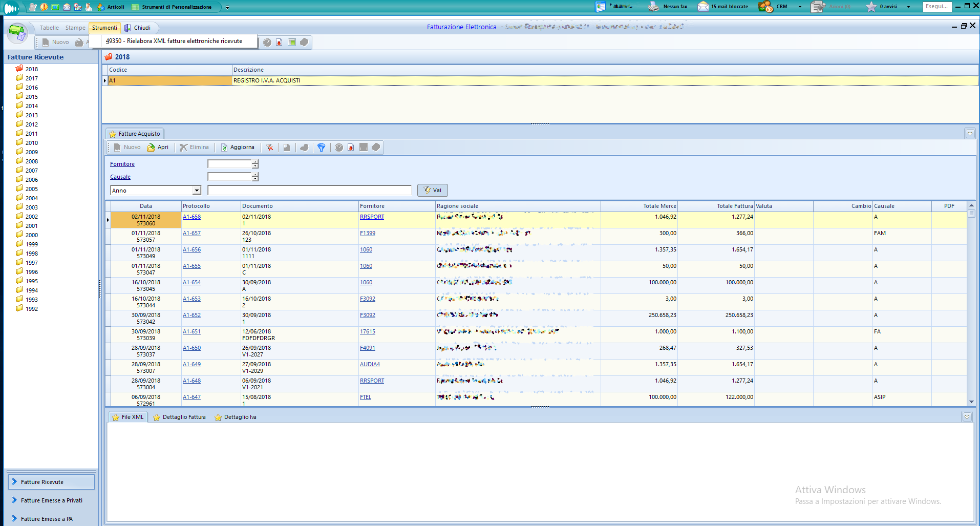Click the Aggiorna refresh icon

(224, 148)
